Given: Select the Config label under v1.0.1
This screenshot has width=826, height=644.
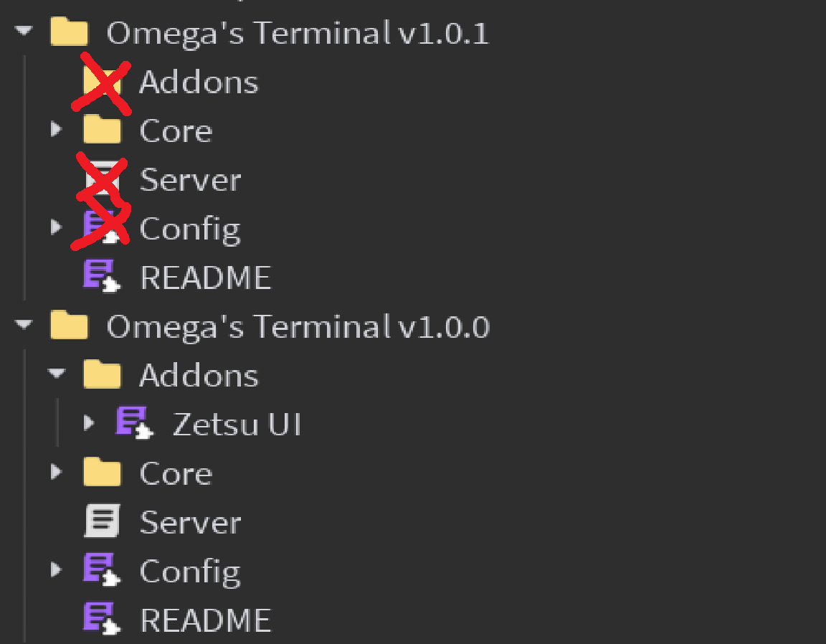Looking at the screenshot, I should [190, 229].
